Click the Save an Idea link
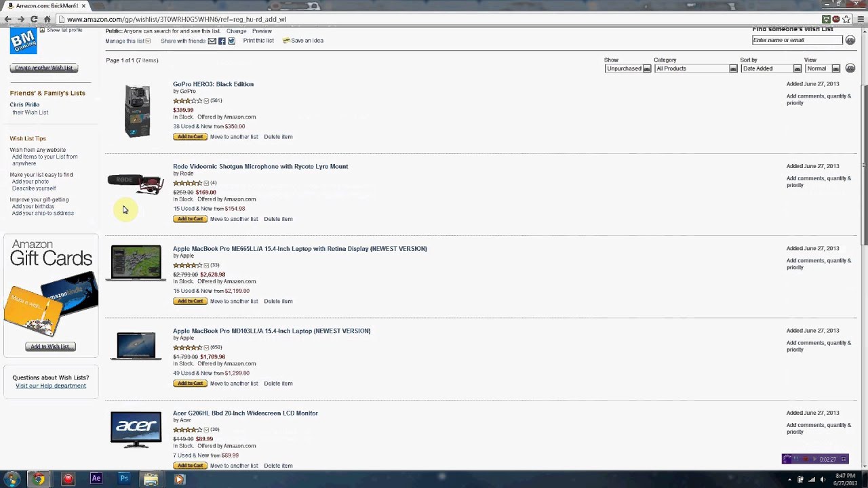 303,41
